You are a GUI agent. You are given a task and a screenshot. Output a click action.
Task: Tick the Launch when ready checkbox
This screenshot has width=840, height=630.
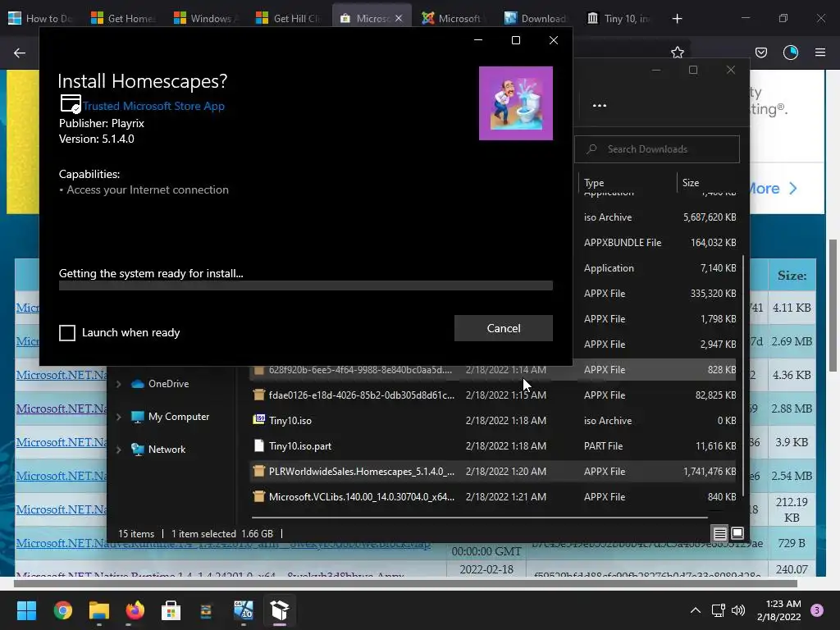point(67,333)
